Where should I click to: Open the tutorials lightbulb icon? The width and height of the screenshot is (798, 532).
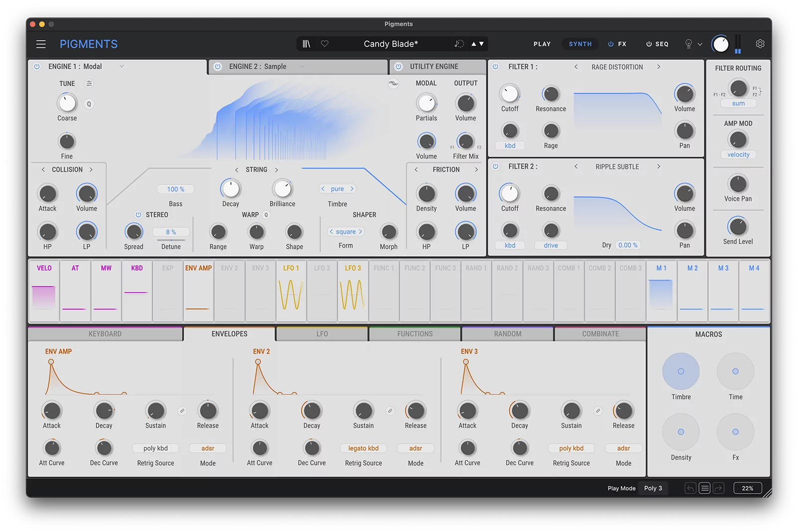[689, 44]
